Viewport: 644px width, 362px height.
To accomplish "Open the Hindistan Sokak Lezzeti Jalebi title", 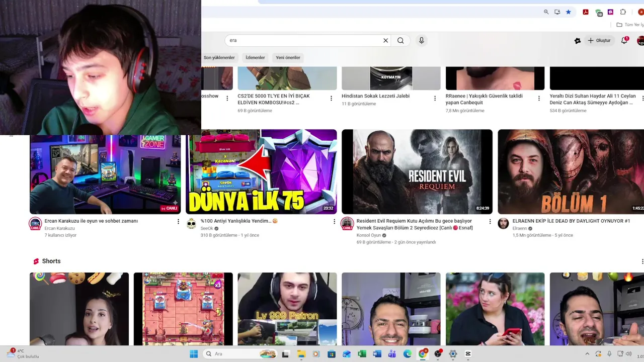I will coord(375,96).
